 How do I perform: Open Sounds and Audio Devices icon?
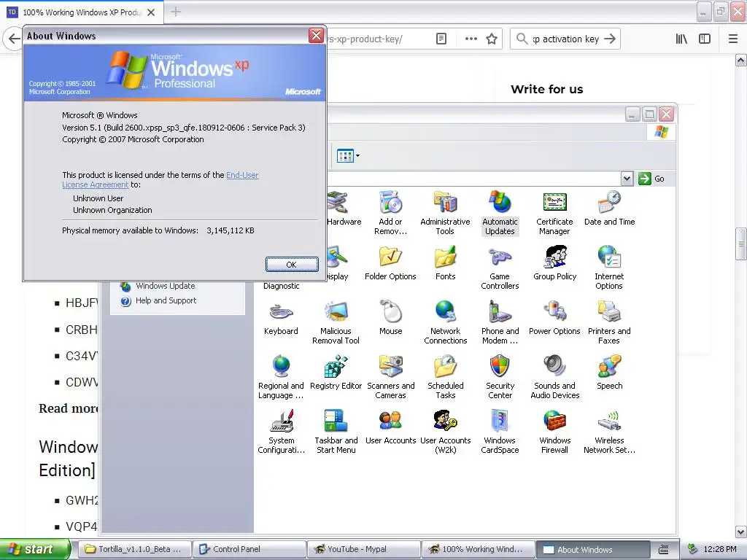554,377
